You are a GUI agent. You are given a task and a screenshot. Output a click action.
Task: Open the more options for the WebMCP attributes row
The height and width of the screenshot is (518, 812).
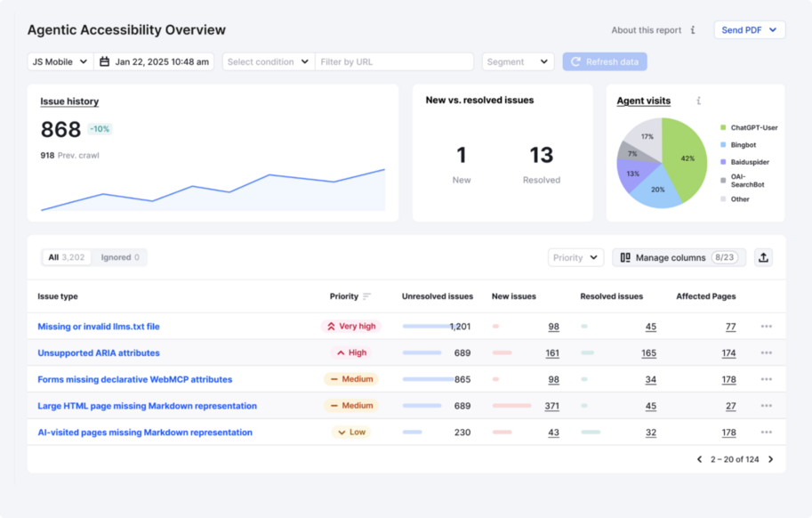point(767,379)
